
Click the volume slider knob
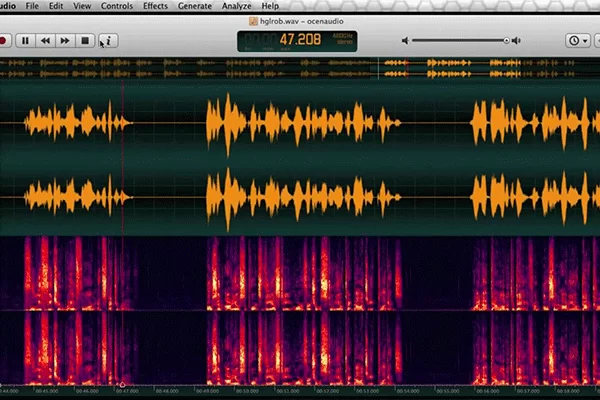click(507, 41)
